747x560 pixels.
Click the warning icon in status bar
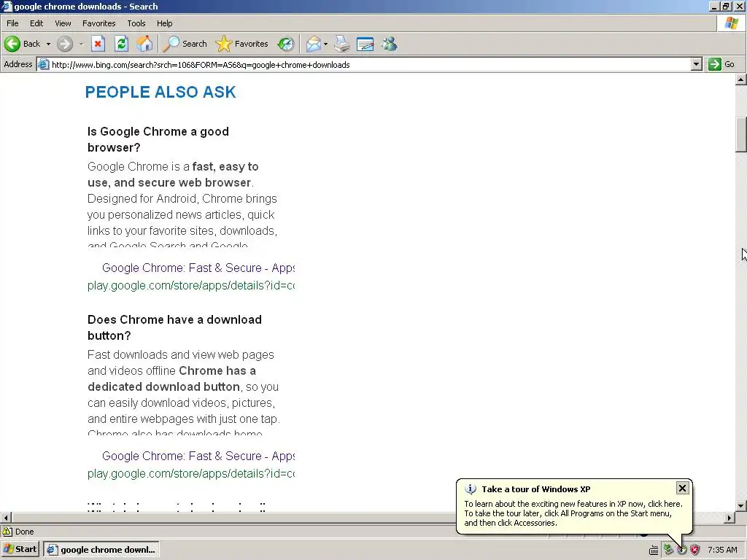[x=7, y=532]
